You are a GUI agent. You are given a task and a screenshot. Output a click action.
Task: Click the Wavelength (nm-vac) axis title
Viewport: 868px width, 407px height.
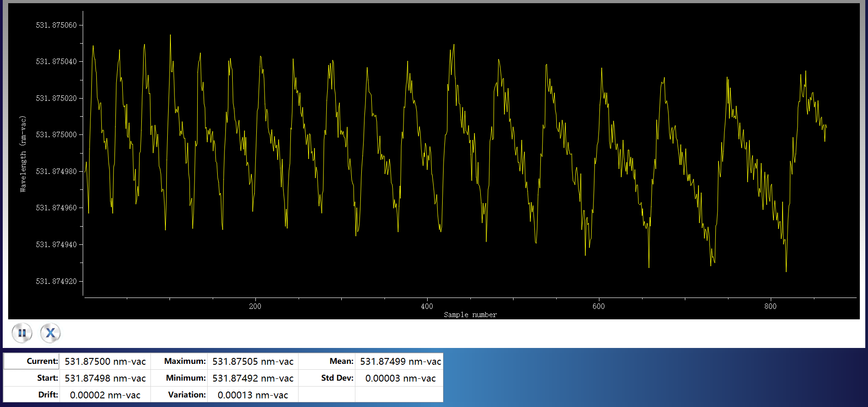tap(23, 154)
